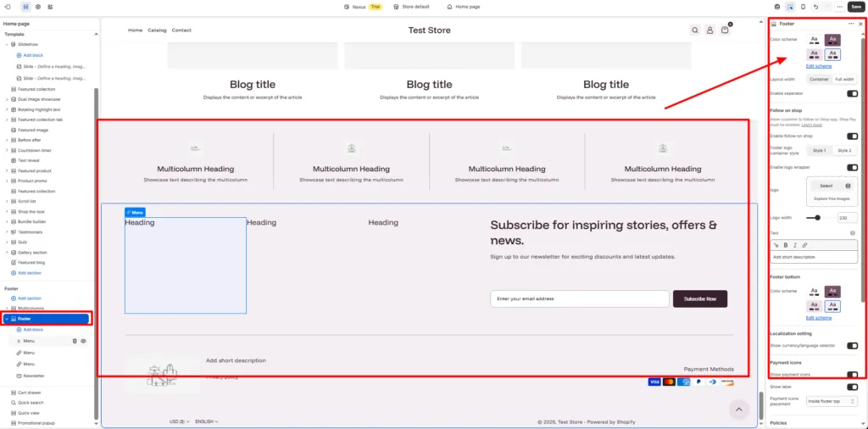Toggle the inspector selection icon in top bar
Screen dimensions: 868x429
(x=790, y=7)
